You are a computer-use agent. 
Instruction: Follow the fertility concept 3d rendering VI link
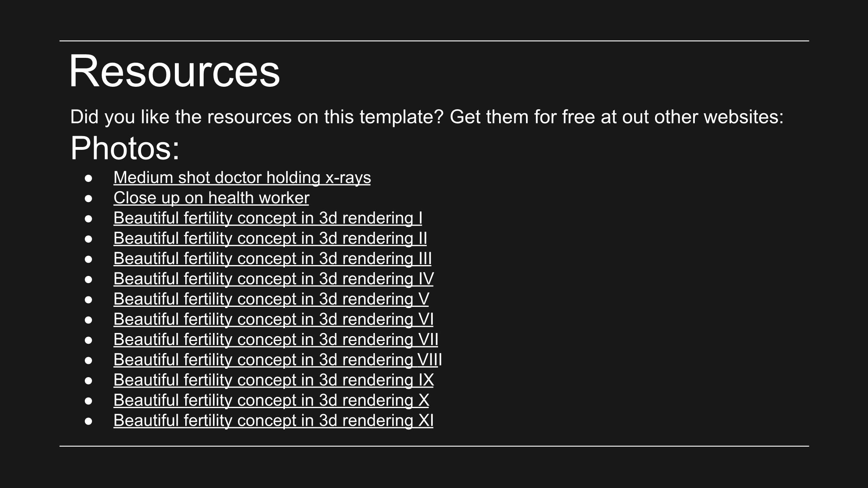(273, 319)
